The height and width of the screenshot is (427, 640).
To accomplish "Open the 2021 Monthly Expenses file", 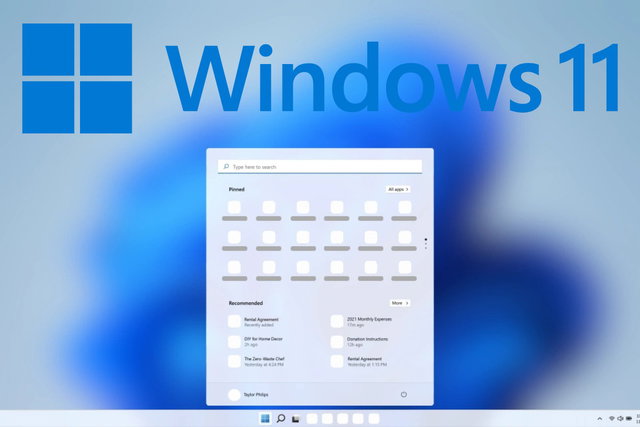I will pos(361,322).
